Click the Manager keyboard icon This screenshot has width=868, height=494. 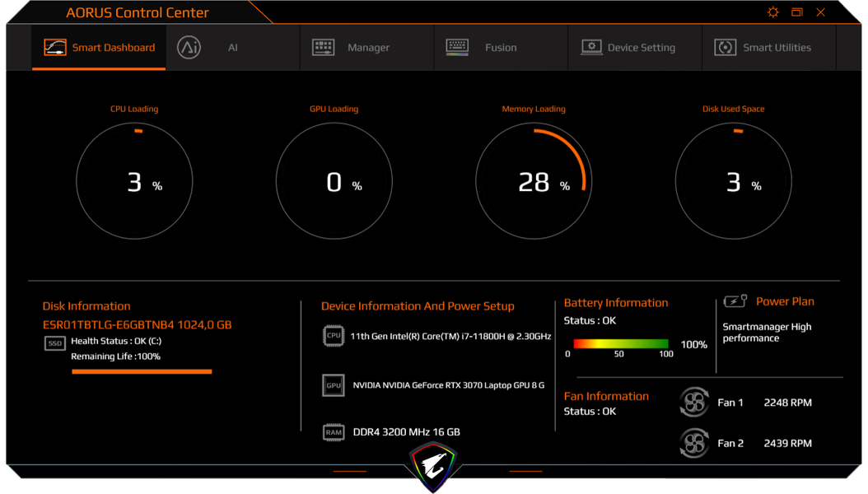tap(324, 48)
